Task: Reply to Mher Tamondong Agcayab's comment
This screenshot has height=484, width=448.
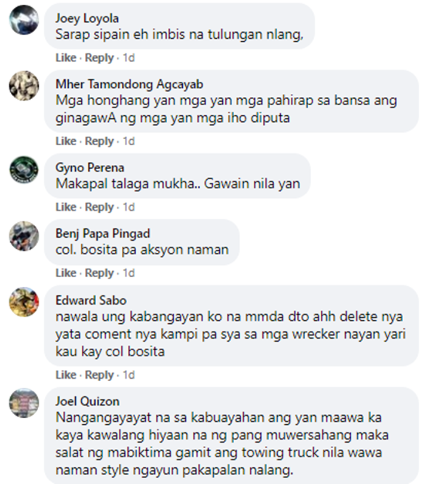Action: pos(99,141)
